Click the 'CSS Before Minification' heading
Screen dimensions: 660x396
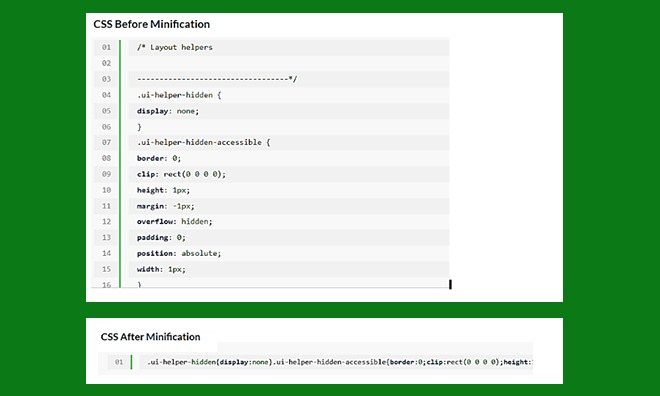pos(152,24)
